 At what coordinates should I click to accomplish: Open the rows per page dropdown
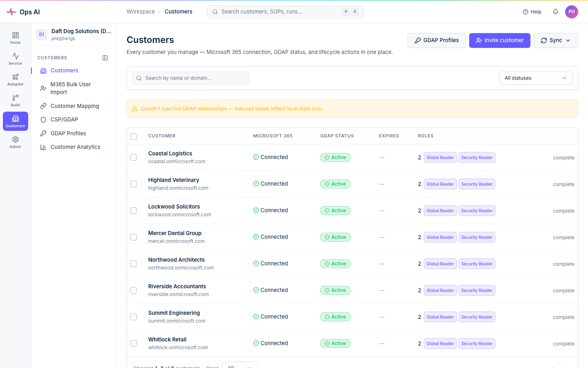pyautogui.click(x=240, y=365)
